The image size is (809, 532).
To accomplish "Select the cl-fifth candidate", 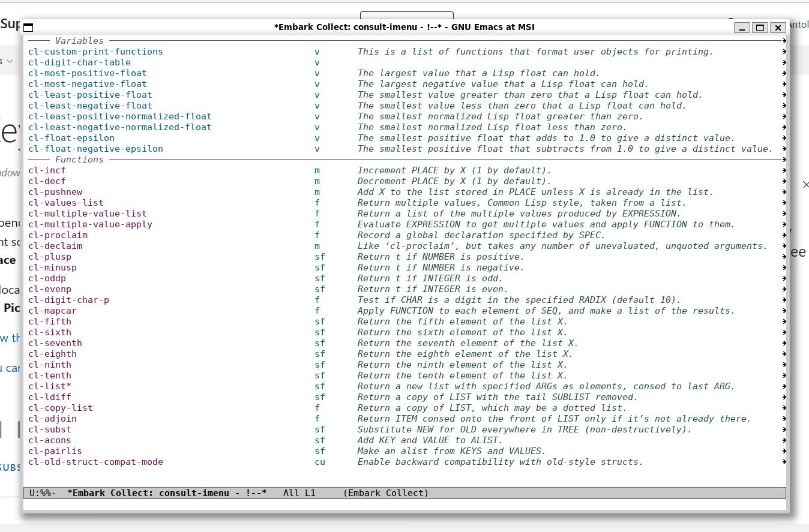I will click(49, 321).
